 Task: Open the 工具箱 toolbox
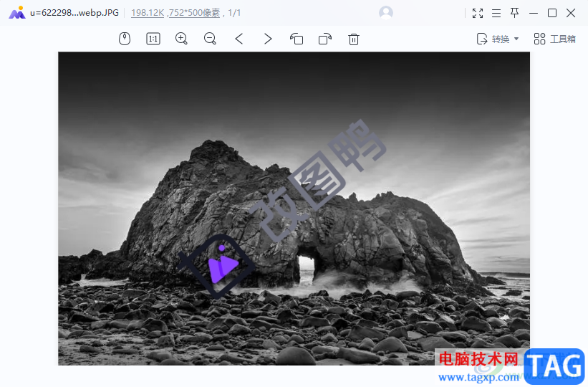[554, 39]
